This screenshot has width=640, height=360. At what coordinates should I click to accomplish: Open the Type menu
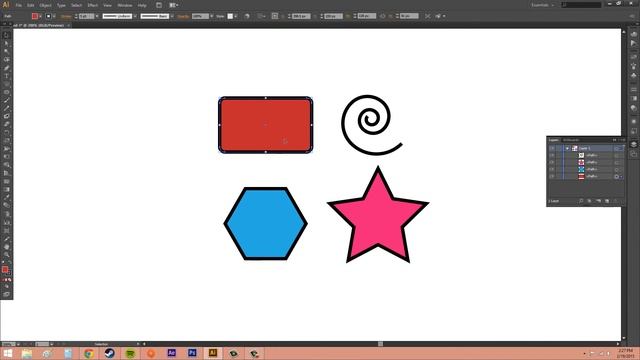(x=61, y=5)
